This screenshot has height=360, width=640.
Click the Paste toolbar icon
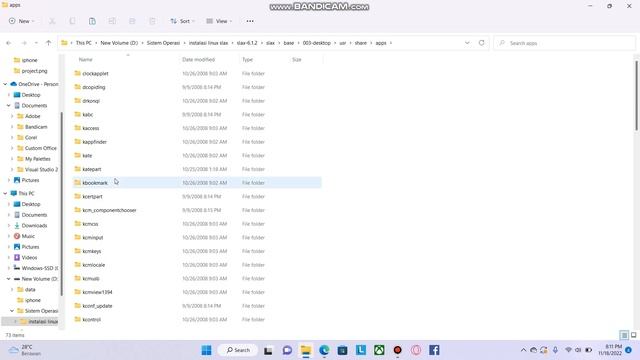(92, 21)
